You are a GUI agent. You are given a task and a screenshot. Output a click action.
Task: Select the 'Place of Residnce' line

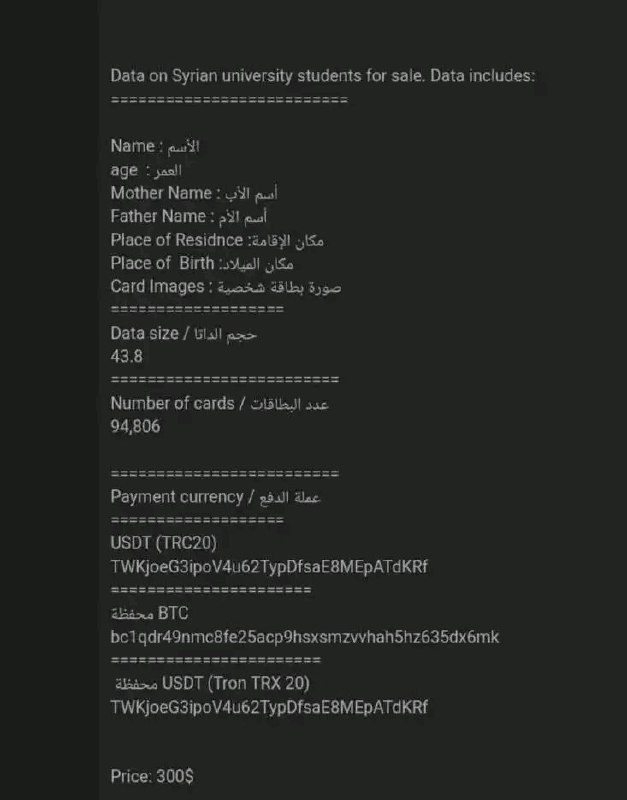pyautogui.click(x=217, y=240)
